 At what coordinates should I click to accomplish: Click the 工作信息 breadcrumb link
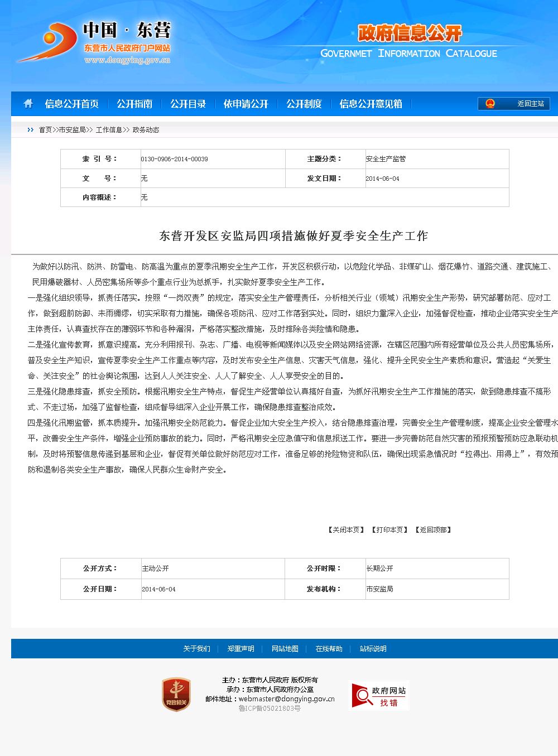click(109, 130)
